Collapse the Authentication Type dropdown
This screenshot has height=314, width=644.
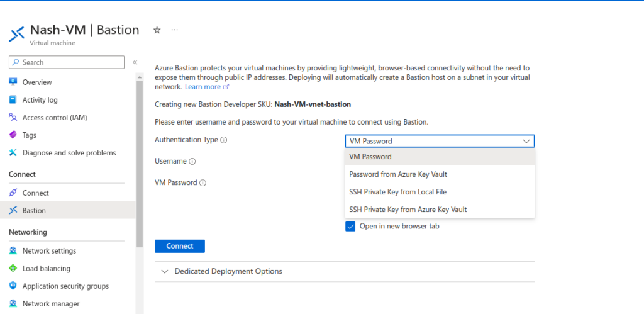click(526, 142)
